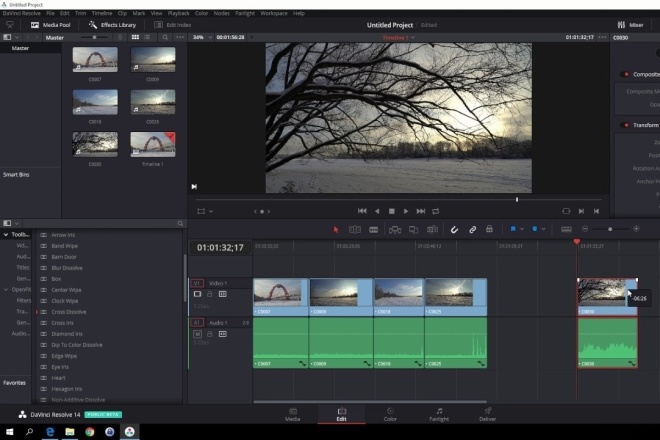Open the Effects Library panel

112,25
